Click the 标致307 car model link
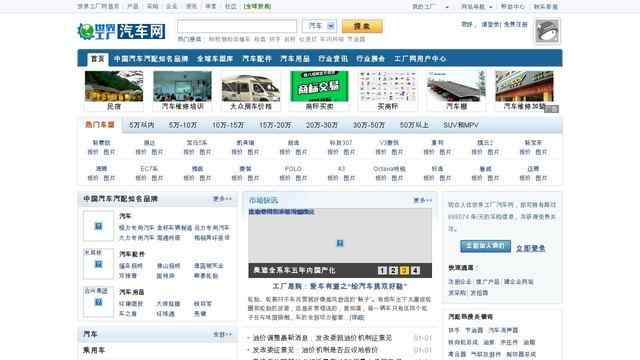 point(341,143)
